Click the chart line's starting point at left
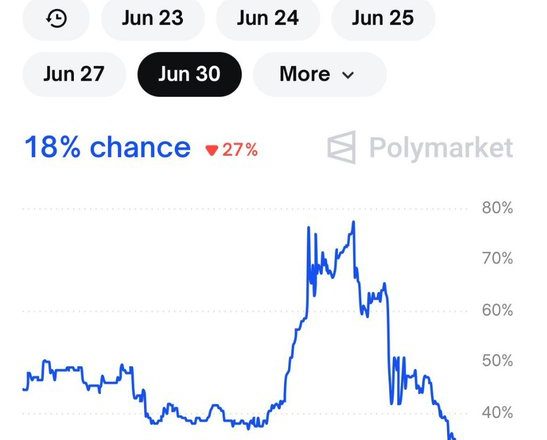 [x=24, y=389]
